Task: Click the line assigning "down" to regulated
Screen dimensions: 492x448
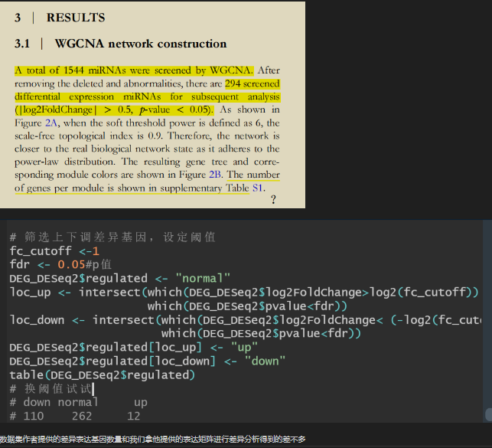Action: 147,361
